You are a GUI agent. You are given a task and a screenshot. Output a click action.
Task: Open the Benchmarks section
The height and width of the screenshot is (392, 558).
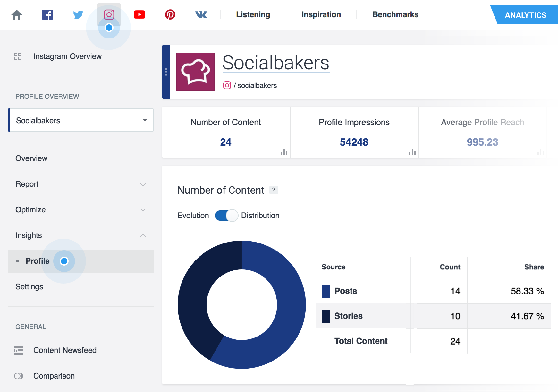tap(395, 14)
